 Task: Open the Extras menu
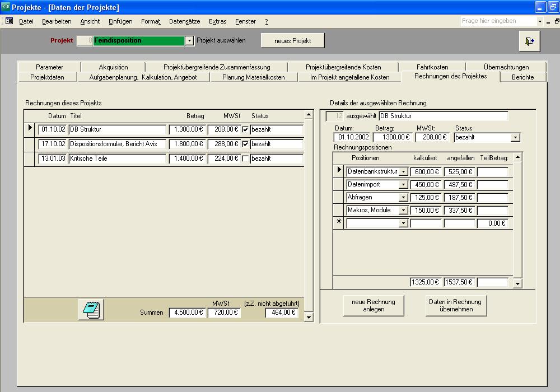[217, 21]
